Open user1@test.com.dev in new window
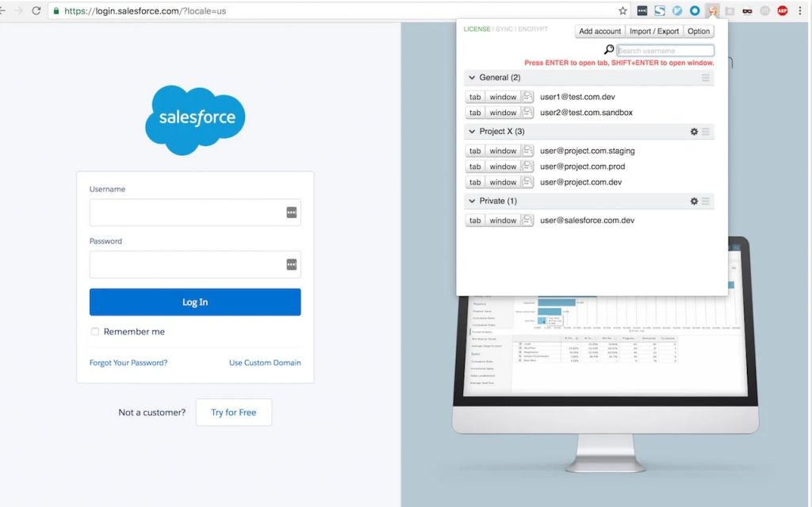 pos(503,97)
